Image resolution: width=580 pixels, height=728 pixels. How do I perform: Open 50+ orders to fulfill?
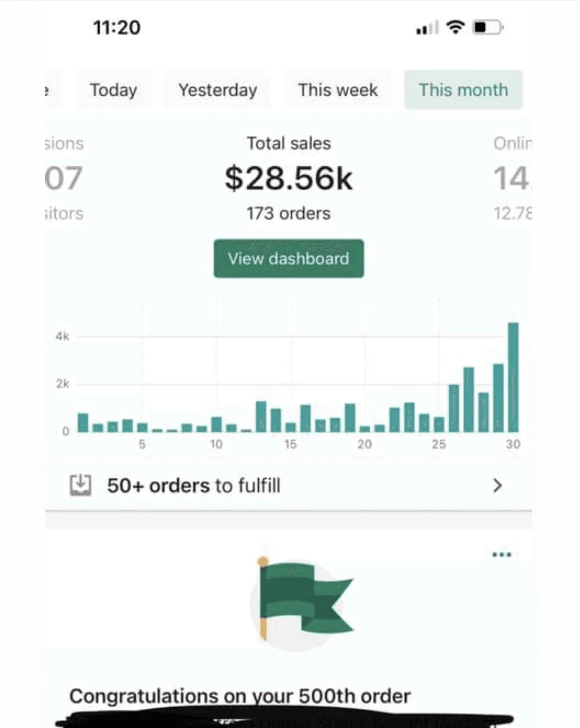point(289,486)
